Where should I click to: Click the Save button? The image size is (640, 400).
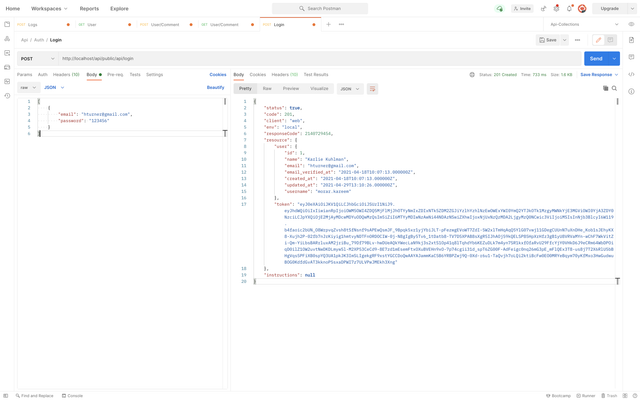click(x=548, y=40)
